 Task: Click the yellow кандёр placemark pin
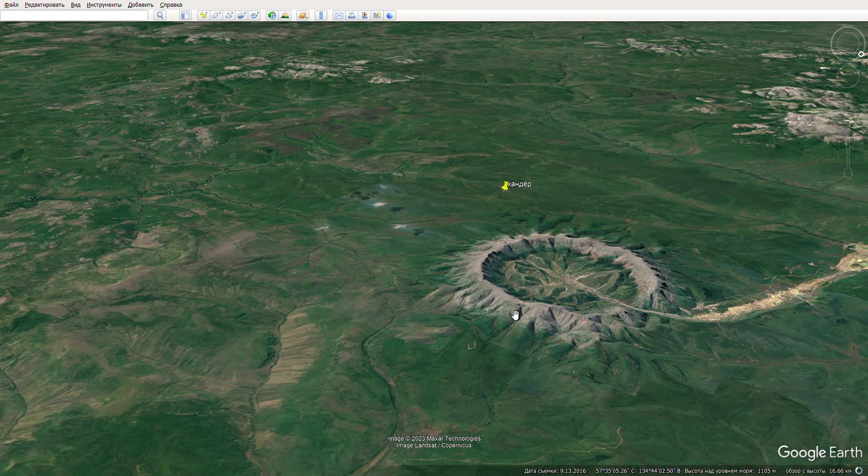[x=505, y=186]
